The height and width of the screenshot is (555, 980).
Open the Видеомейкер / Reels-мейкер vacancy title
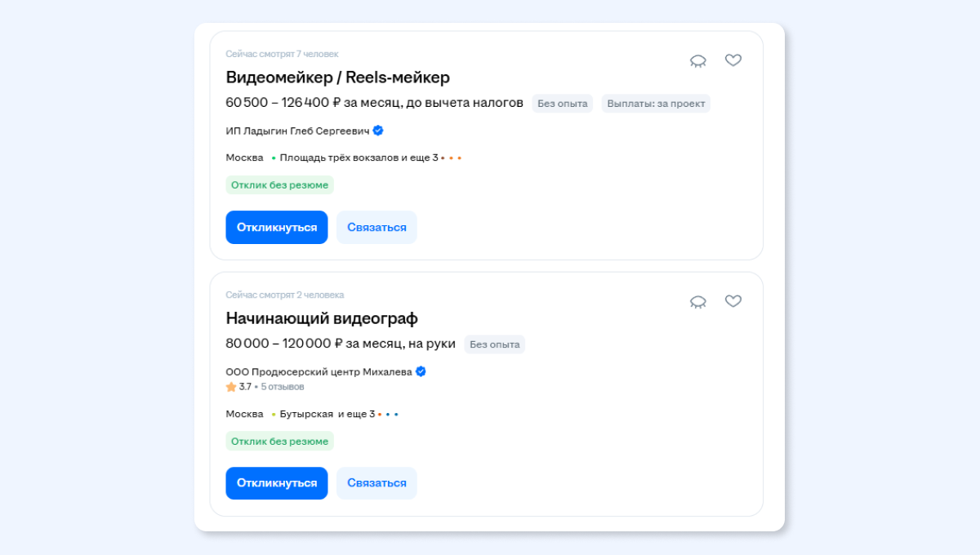338,78
